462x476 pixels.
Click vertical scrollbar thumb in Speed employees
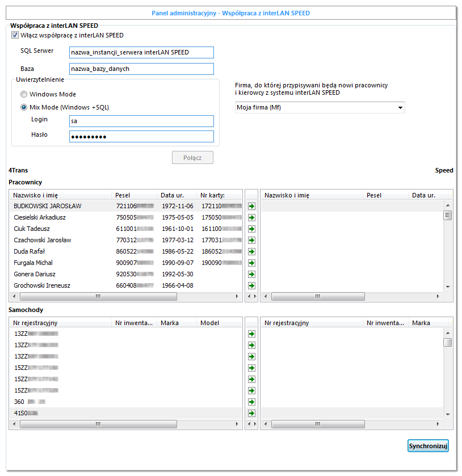tap(447, 216)
